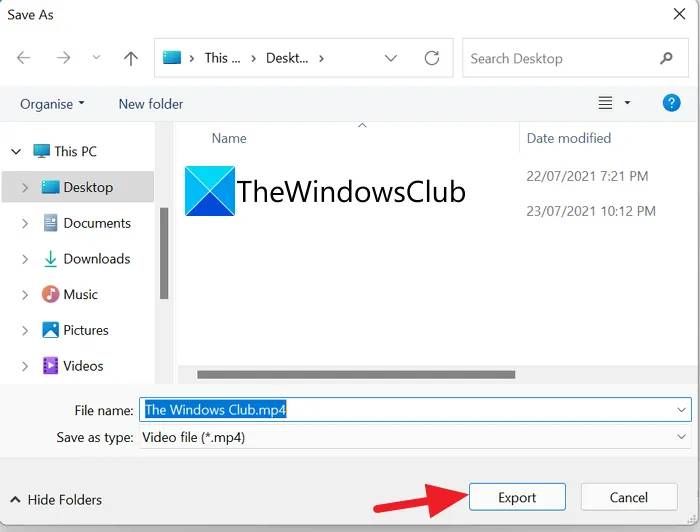Click the file list horizontal scrollbar
This screenshot has height=532, width=700.
point(356,374)
